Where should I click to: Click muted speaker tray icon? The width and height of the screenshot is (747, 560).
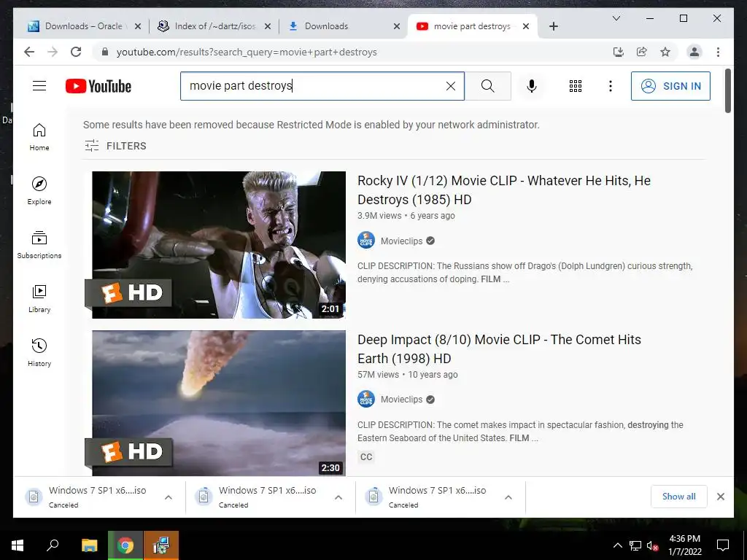653,545
